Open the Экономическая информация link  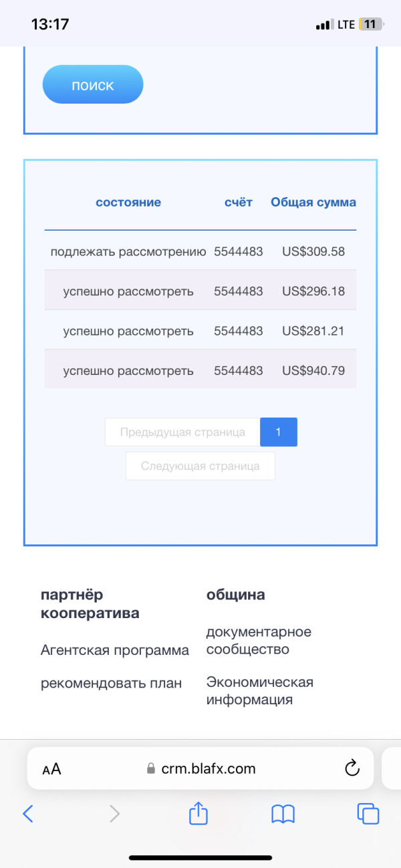259,691
